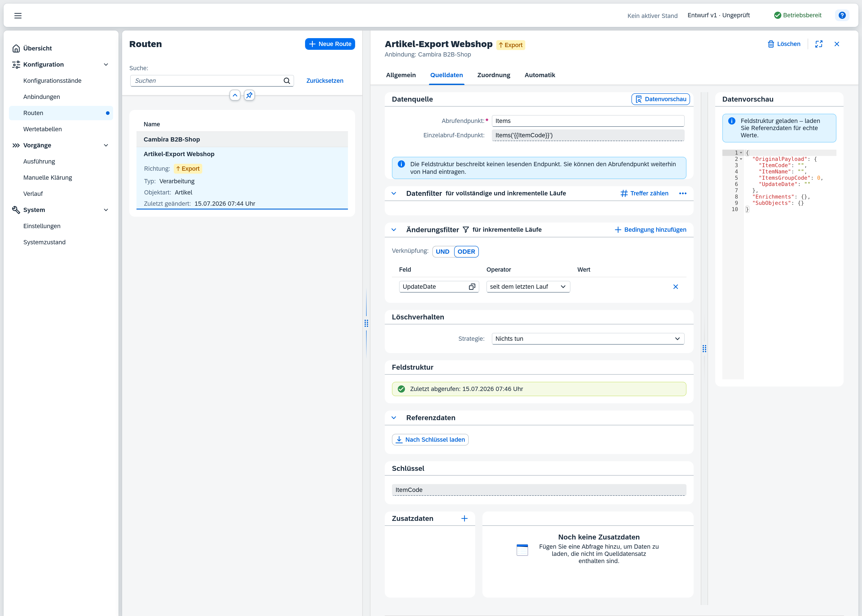Open the help question mark icon

[842, 15]
